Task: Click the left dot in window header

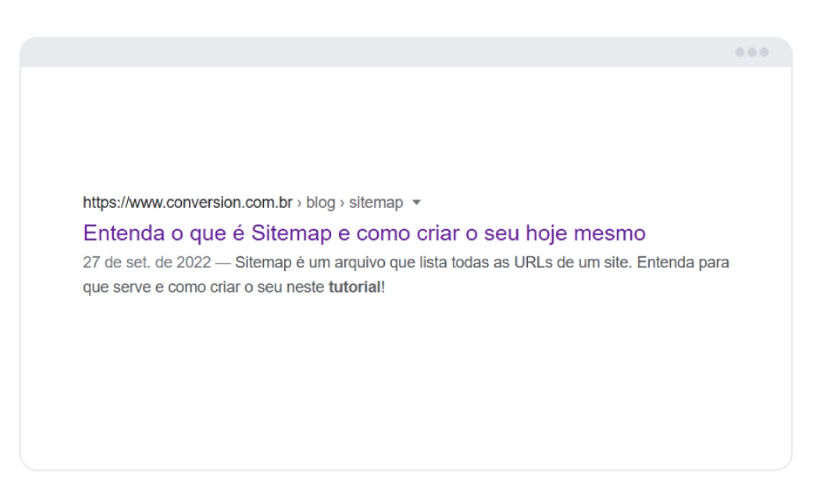Action: coord(739,52)
